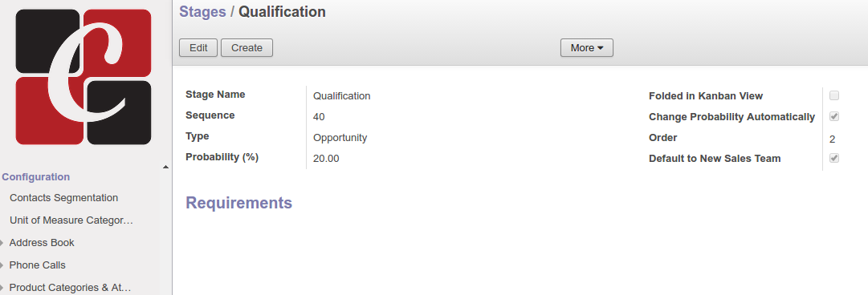Click the sidebar scroll-up arrow
868x295 pixels.
(165, 167)
